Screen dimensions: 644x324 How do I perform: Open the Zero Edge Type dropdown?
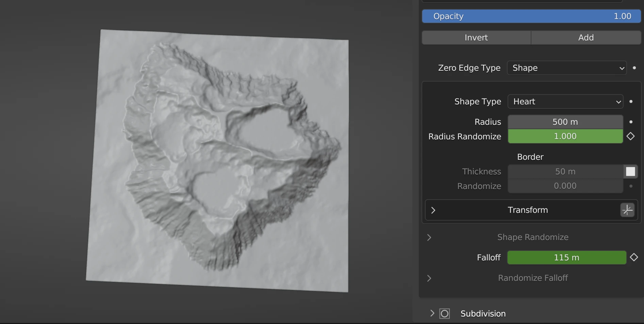[566, 68]
